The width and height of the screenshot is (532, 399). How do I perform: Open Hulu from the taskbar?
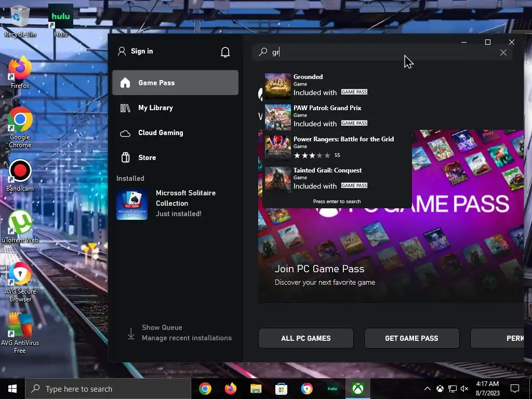point(332,389)
